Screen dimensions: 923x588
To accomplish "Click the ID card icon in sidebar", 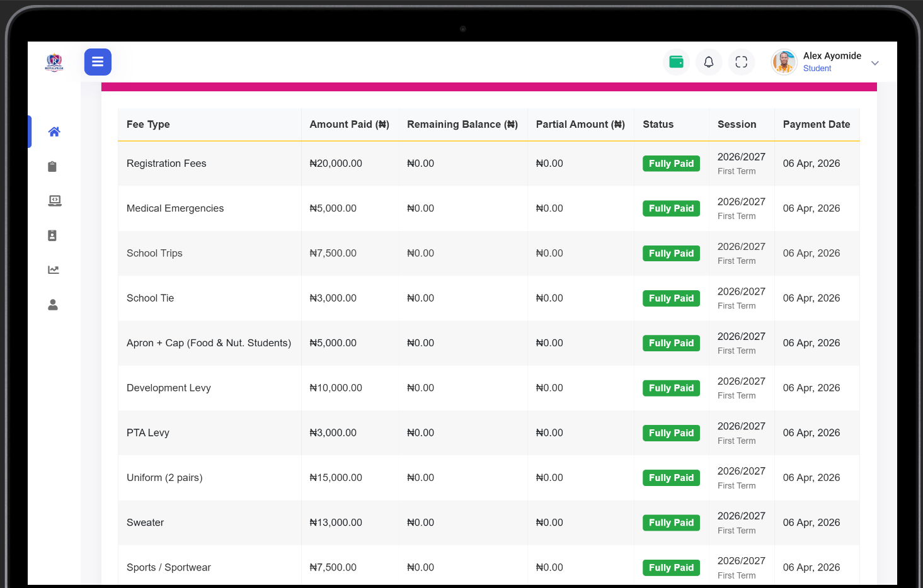I will tap(53, 235).
